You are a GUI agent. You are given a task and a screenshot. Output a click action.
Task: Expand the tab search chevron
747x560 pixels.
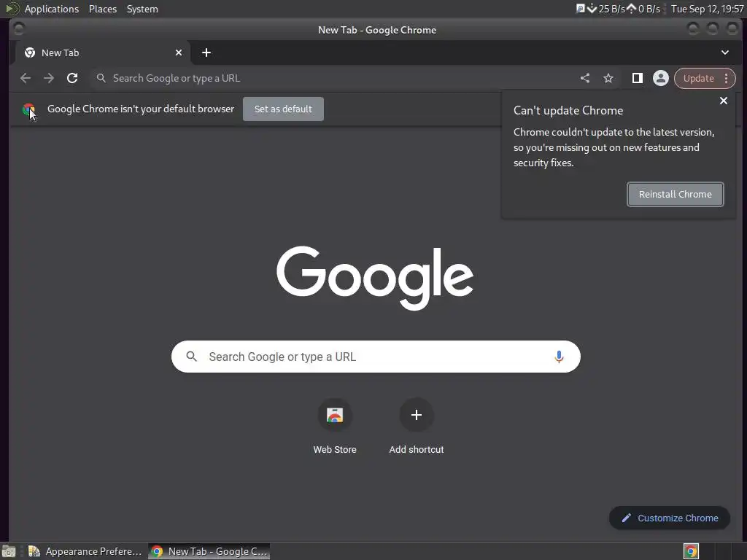click(724, 52)
